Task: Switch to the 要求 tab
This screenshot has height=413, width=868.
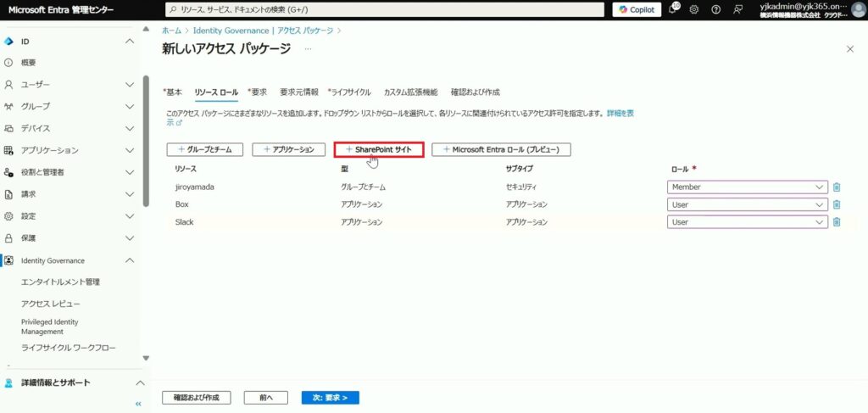Action: coord(258,92)
